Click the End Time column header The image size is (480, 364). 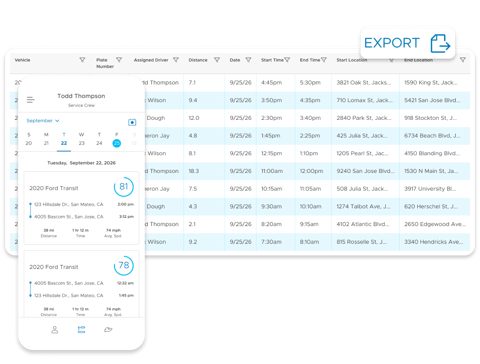(310, 60)
